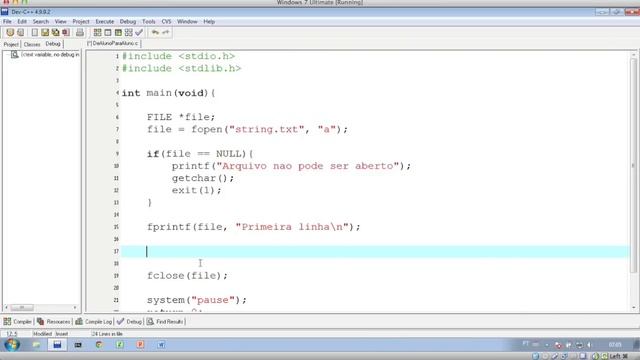
Task: Click the int main(void) line
Action: (x=169, y=93)
